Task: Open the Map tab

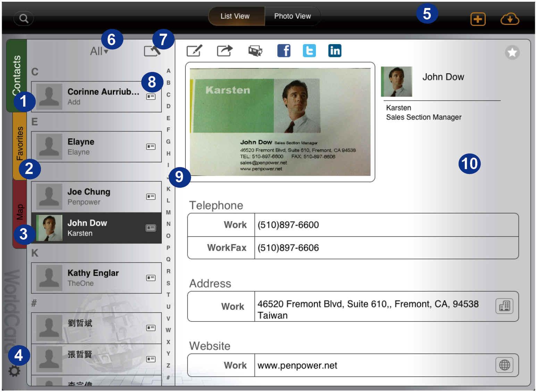Action: (x=20, y=212)
